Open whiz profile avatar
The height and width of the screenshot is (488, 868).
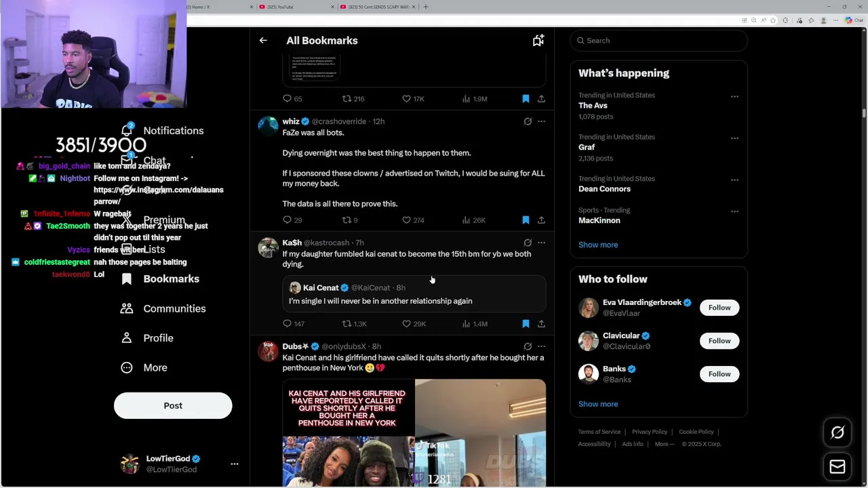(268, 127)
